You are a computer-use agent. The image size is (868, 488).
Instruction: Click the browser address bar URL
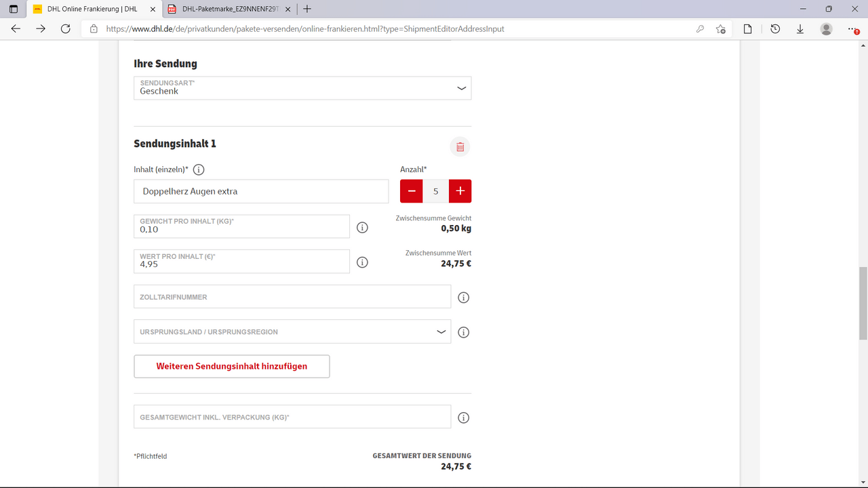(x=305, y=29)
